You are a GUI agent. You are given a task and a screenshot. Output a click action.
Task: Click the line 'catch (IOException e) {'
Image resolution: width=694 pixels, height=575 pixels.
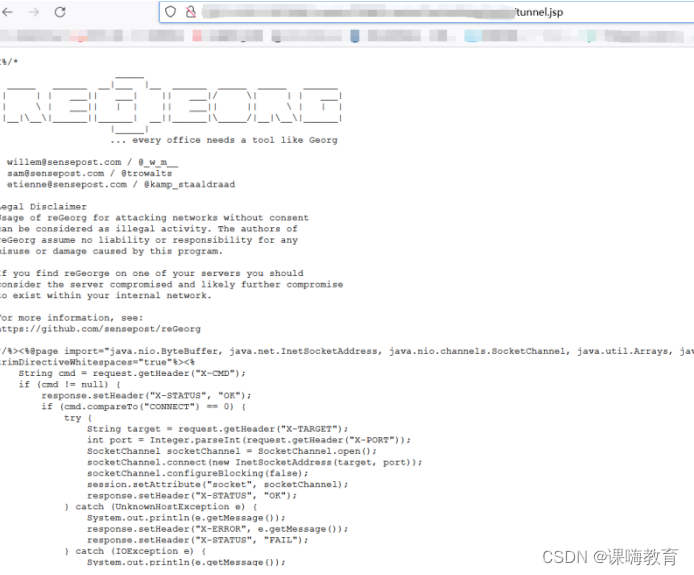tap(135, 551)
